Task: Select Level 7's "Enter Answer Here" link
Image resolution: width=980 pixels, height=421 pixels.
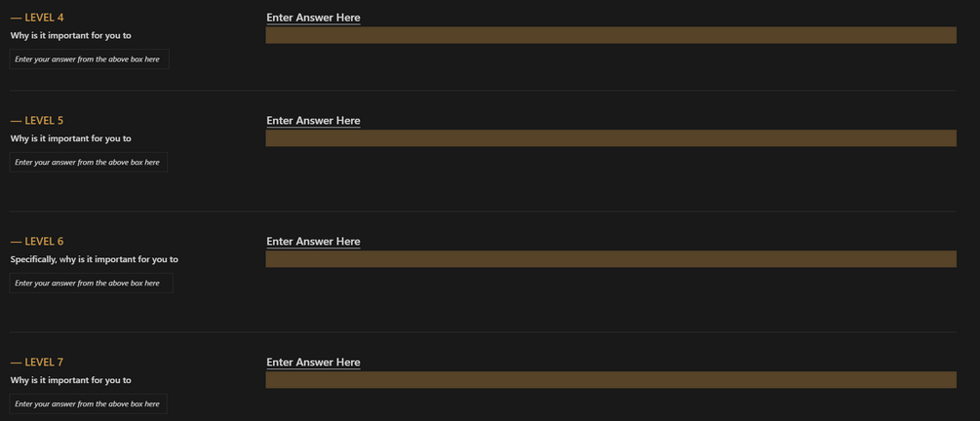Action: coord(313,363)
